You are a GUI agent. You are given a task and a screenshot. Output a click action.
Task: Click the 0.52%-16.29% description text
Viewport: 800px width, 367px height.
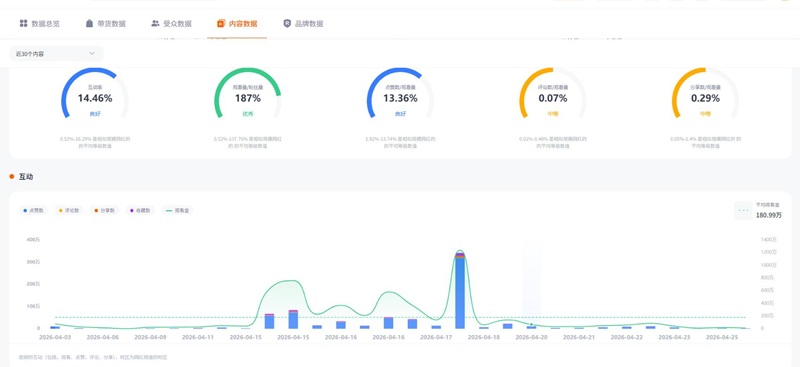click(95, 142)
